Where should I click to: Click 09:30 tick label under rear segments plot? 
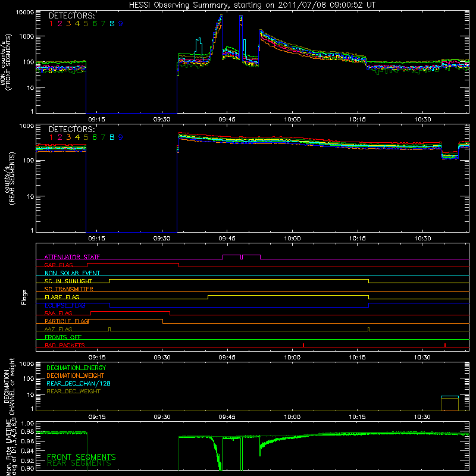point(161,239)
